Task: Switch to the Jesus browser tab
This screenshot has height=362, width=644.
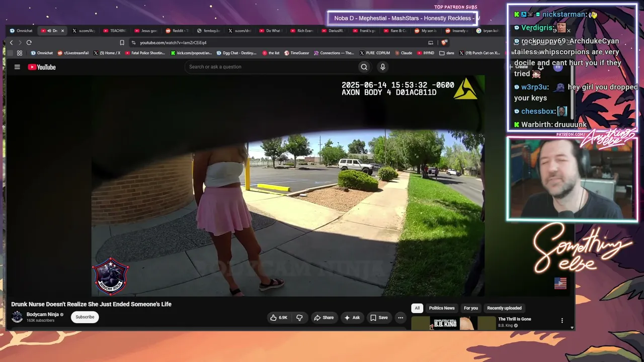Action: 146,31
